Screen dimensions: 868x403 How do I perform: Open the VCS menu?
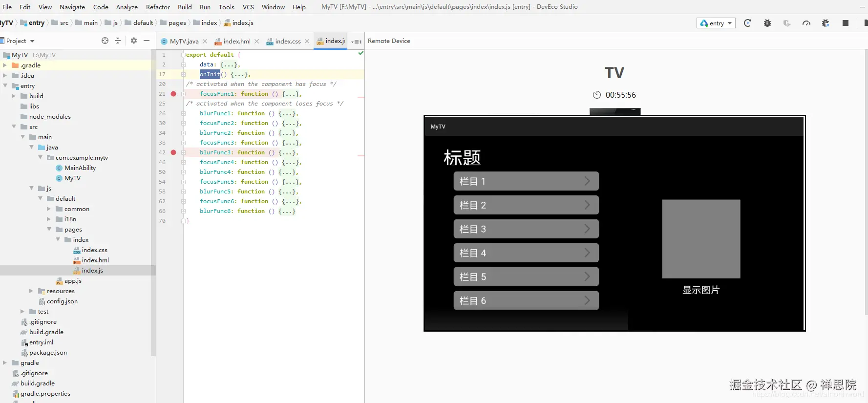[x=248, y=7]
